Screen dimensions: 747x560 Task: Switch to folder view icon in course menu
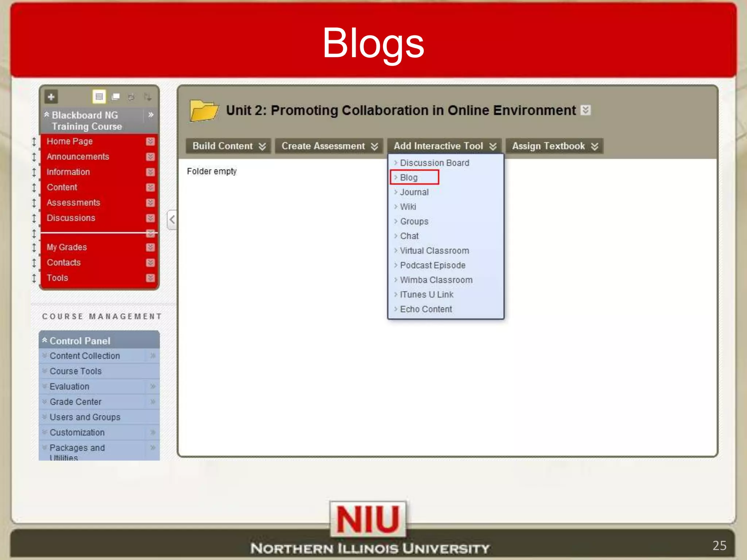pyautogui.click(x=116, y=97)
